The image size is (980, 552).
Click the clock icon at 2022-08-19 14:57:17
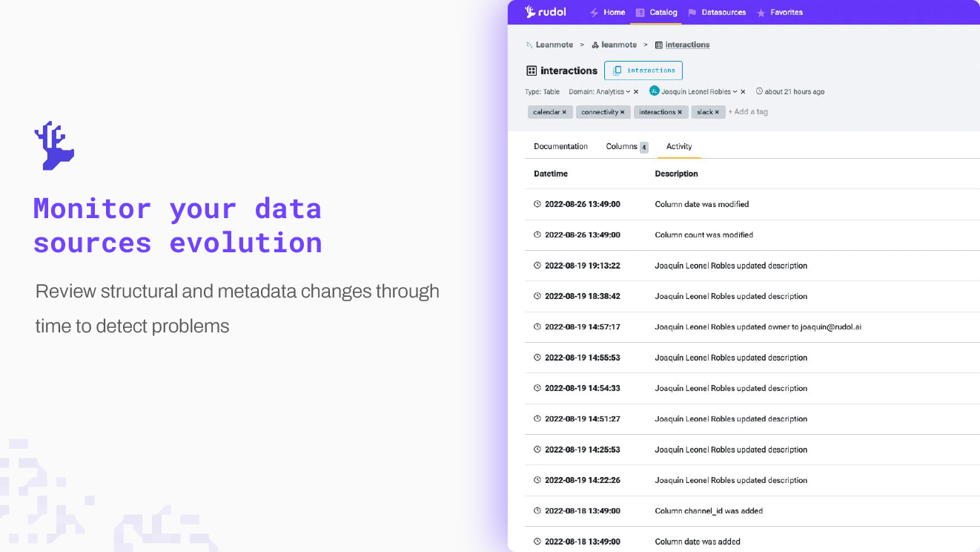537,326
